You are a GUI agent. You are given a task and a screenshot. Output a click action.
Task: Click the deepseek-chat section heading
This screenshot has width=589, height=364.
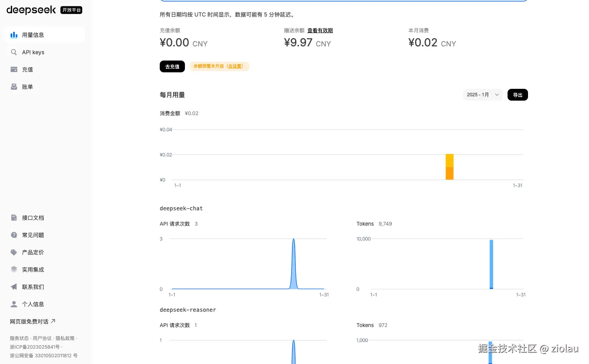181,208
